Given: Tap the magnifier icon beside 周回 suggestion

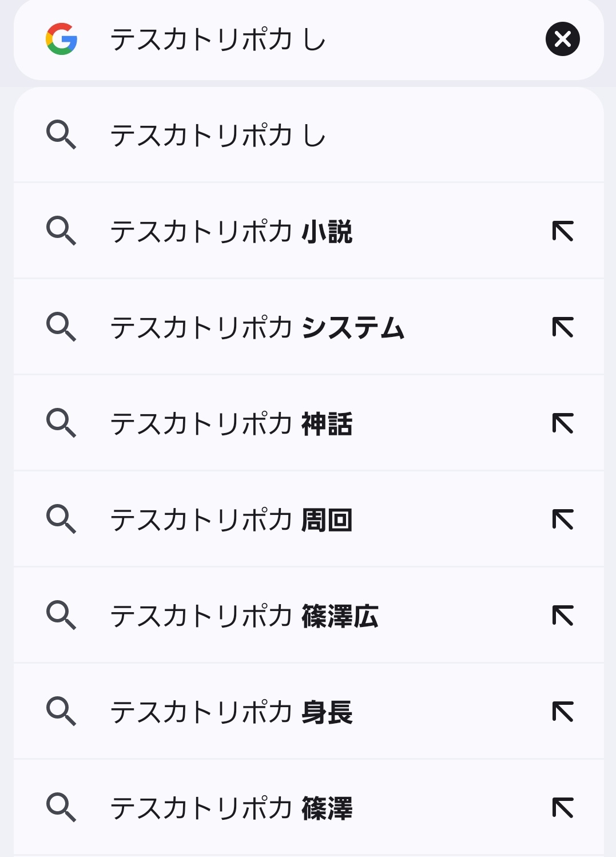Looking at the screenshot, I should click(x=61, y=519).
